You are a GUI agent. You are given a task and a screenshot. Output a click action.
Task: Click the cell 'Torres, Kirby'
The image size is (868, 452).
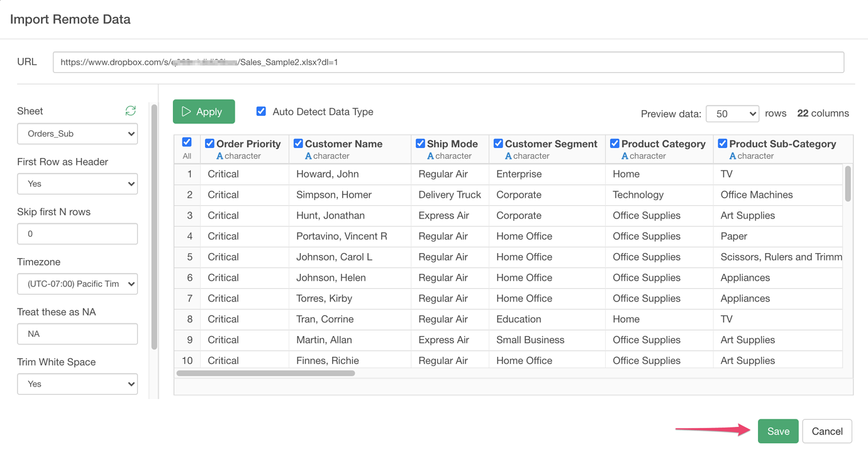tap(350, 298)
